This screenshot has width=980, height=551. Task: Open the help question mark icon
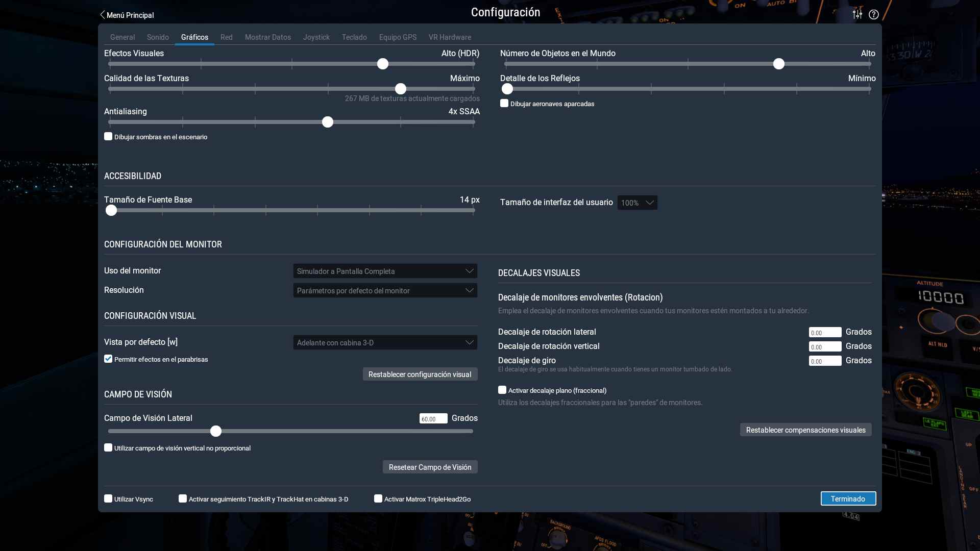(x=874, y=14)
